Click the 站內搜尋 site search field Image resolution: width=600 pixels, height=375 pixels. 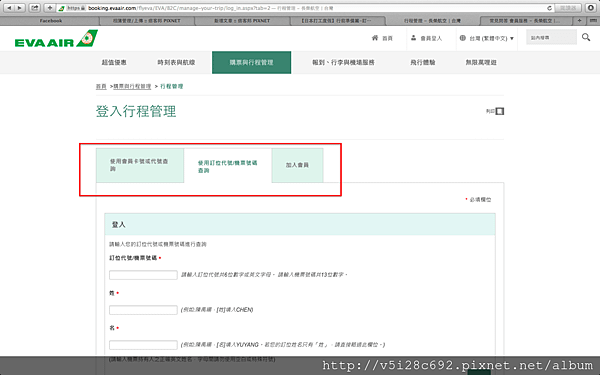(551, 38)
